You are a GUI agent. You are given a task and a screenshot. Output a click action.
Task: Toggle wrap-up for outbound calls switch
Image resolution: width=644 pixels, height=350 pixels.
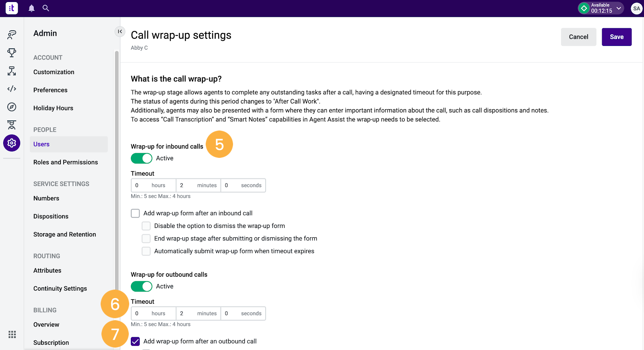(142, 286)
